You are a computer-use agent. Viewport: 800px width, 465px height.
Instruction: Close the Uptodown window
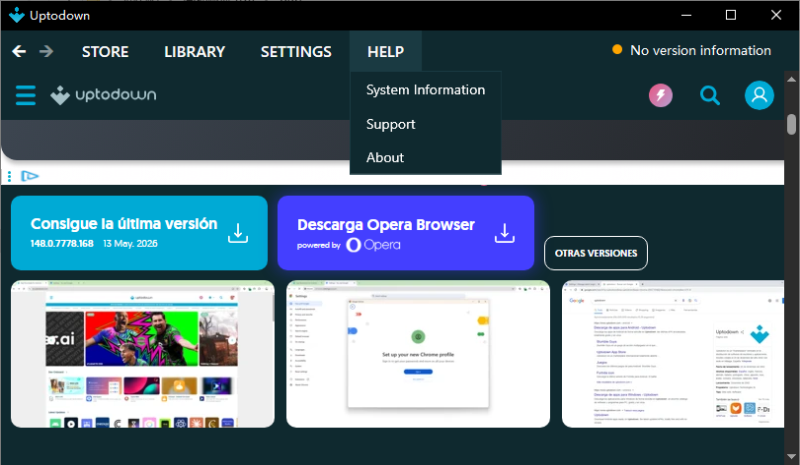(776, 15)
